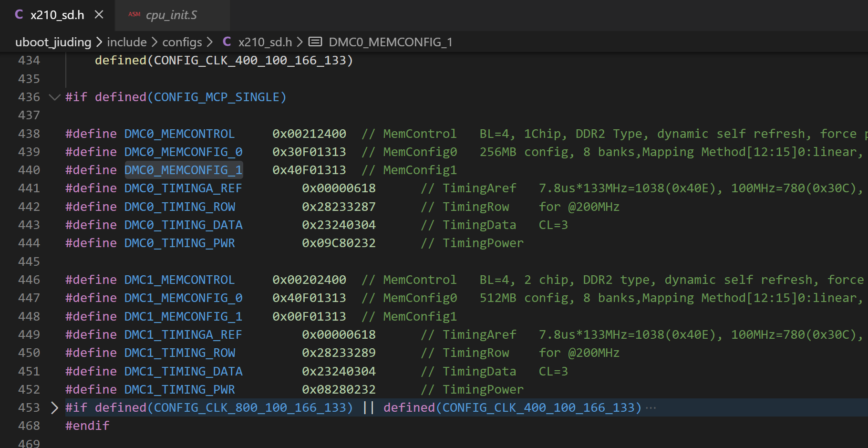Image resolution: width=868 pixels, height=448 pixels.
Task: Click the value 0x28233287
Action: [x=339, y=207]
